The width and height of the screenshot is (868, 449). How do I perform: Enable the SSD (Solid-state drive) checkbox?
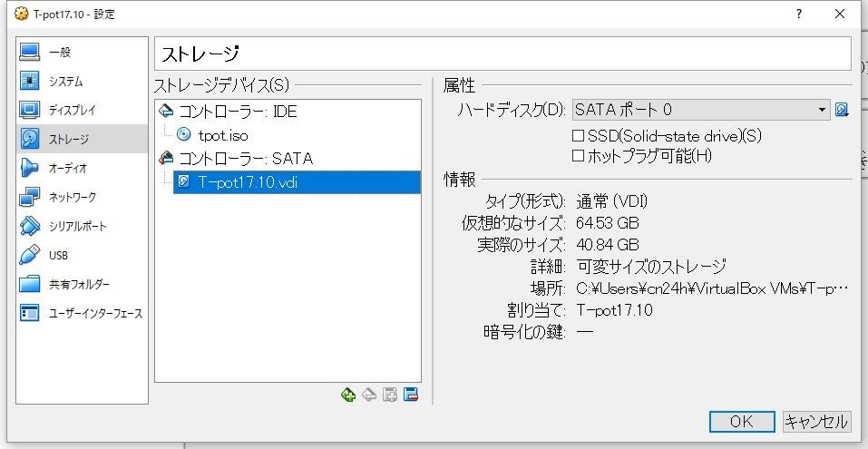pos(579,135)
